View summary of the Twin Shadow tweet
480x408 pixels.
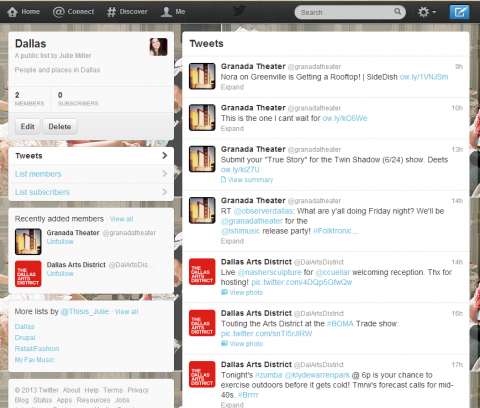point(247,180)
